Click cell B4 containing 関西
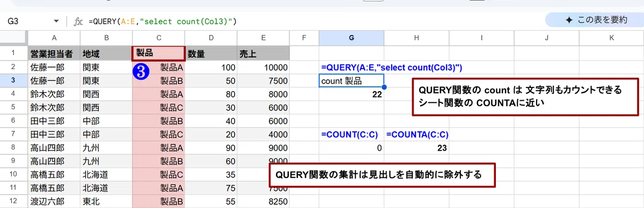The image size is (644, 208). 106,94
